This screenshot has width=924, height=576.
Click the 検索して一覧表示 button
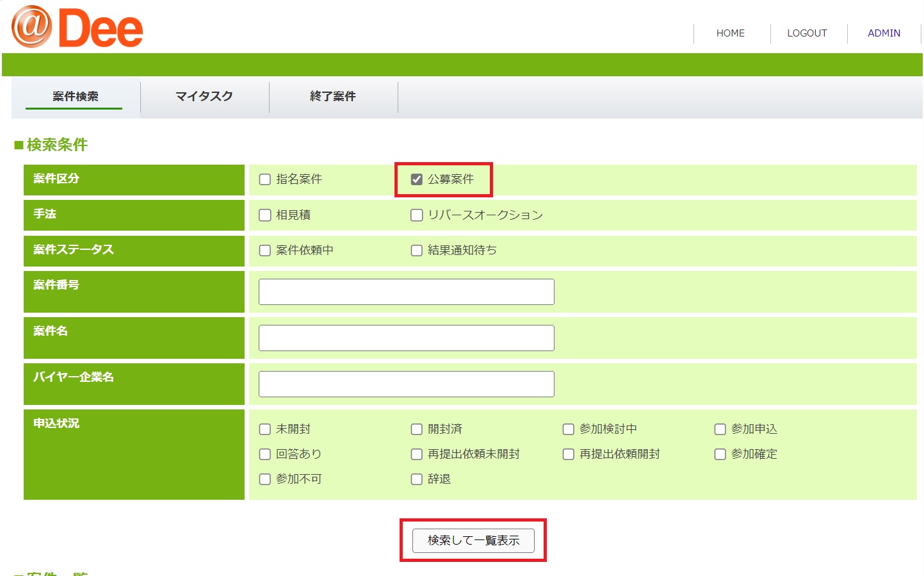coord(473,541)
